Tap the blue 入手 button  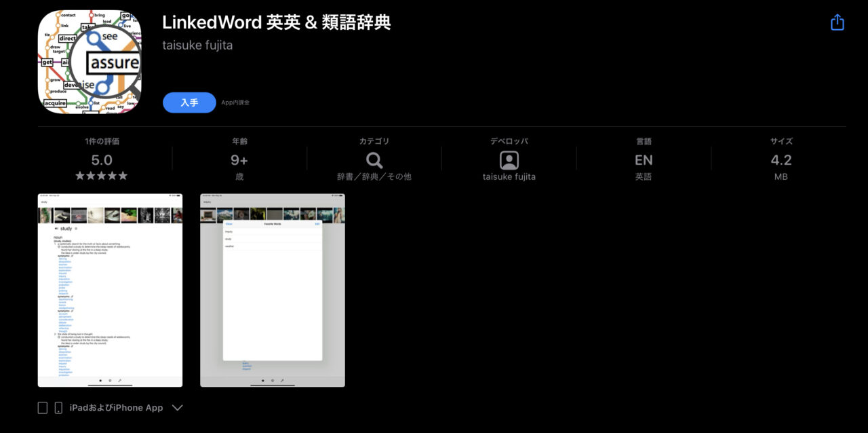(189, 102)
